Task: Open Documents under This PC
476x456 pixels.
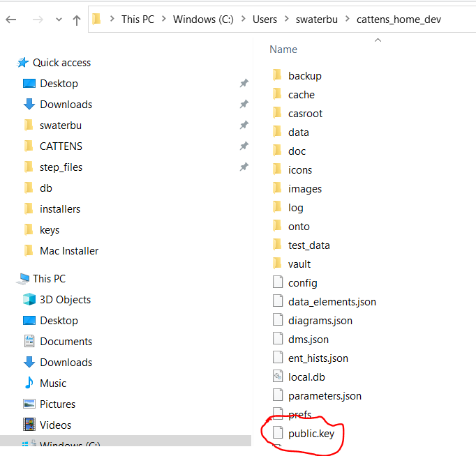Action: point(66,342)
